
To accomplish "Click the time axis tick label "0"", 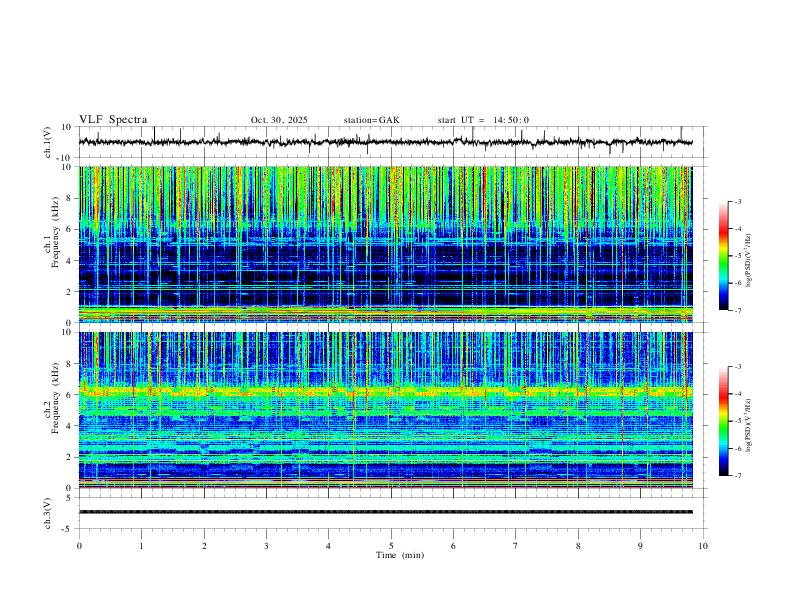I will click(79, 546).
